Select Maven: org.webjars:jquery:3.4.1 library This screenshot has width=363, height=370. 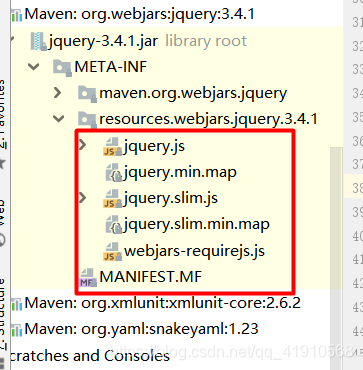tap(140, 15)
